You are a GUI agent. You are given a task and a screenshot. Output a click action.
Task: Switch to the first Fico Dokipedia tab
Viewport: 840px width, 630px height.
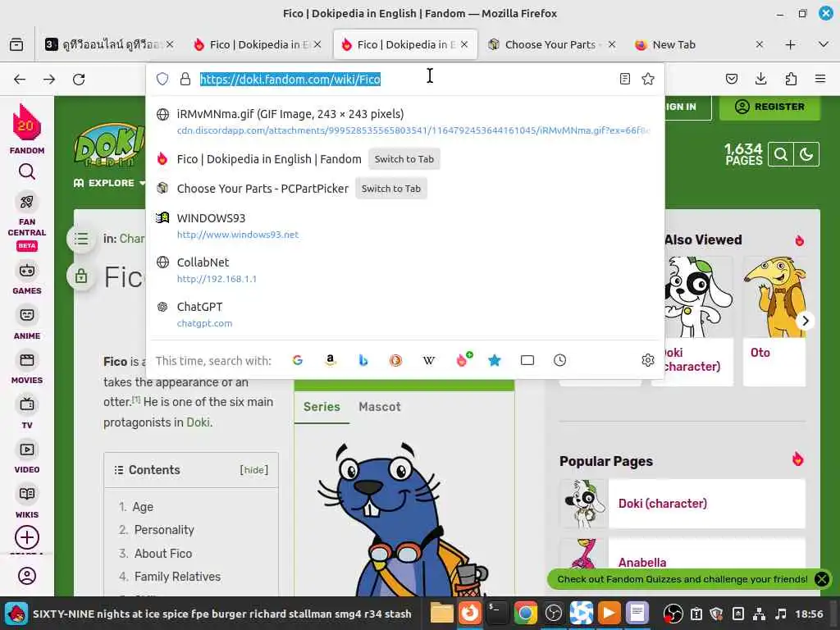[258, 44]
